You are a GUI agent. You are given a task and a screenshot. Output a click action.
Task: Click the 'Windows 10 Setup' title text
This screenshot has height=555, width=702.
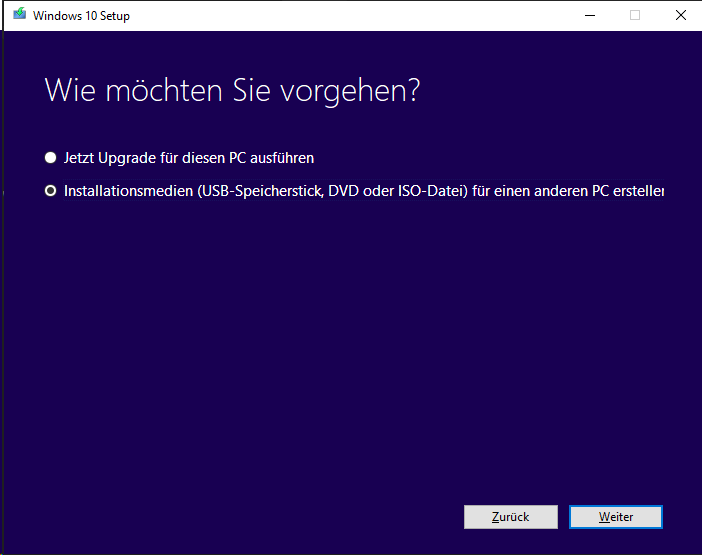81,16
